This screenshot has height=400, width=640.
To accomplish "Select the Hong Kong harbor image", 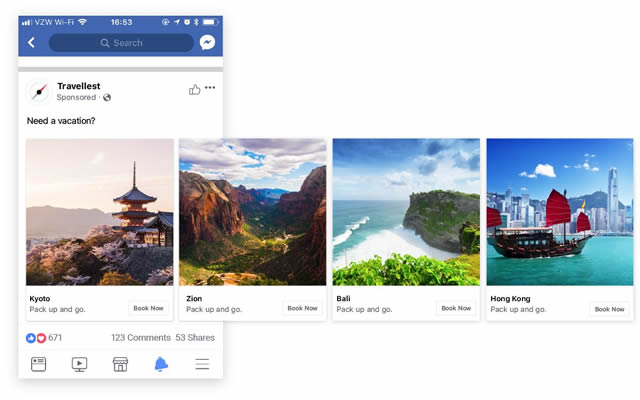I will coord(559,212).
